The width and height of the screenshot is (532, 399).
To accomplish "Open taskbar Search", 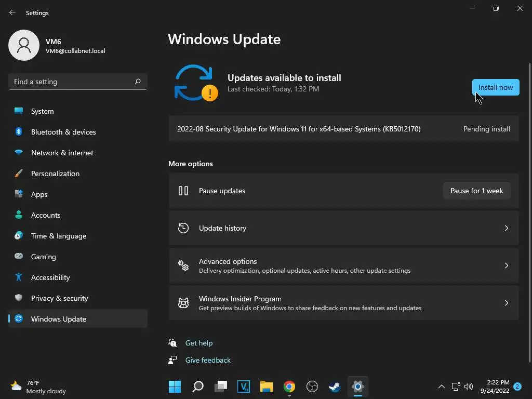I will tap(198, 387).
